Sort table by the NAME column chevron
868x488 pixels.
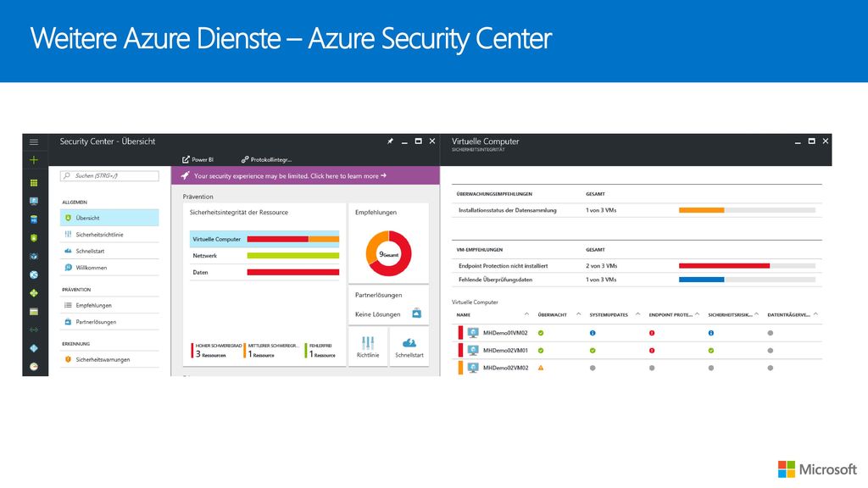pyautogui.click(x=526, y=314)
